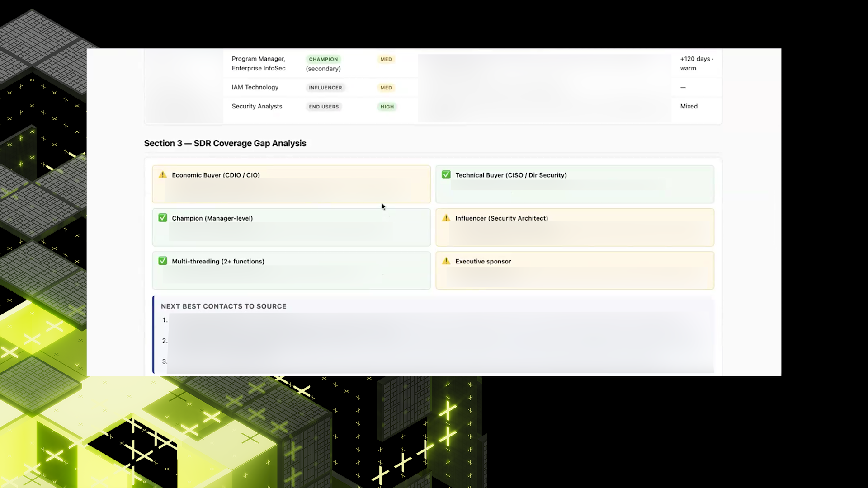This screenshot has width=868, height=488.
Task: Click the warning icon beside Executive sponsor
Action: click(x=446, y=261)
